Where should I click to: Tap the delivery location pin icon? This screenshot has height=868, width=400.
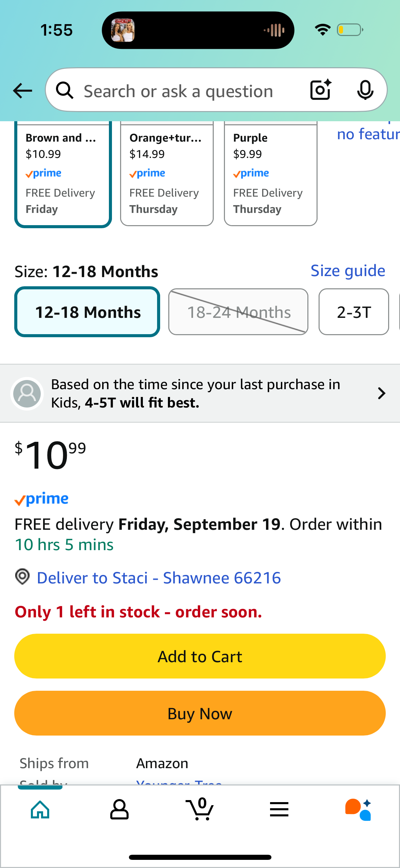22,577
